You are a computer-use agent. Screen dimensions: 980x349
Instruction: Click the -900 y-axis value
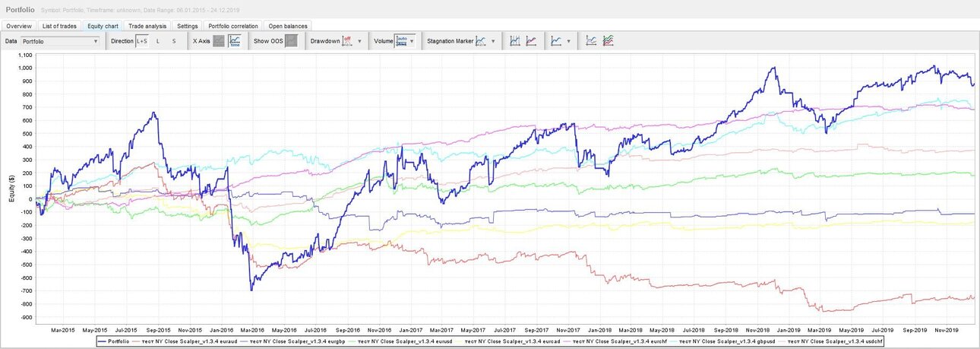click(26, 316)
